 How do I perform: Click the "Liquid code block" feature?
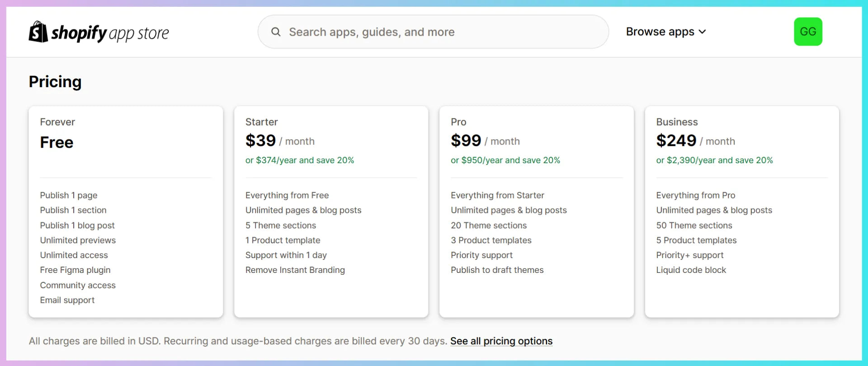pos(690,270)
